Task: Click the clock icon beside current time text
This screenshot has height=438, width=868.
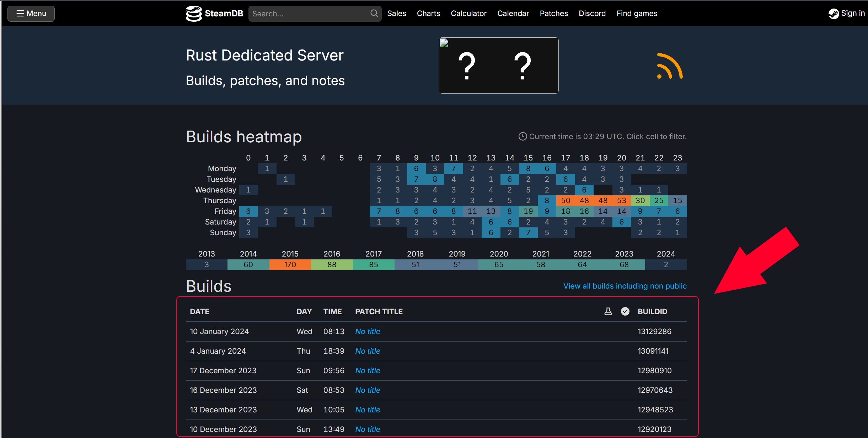Action: pyautogui.click(x=522, y=136)
